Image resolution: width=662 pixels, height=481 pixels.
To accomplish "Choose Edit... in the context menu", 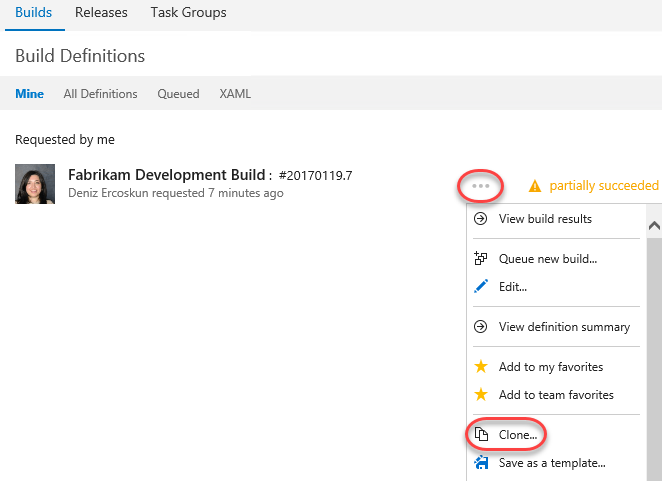I will point(556,287).
